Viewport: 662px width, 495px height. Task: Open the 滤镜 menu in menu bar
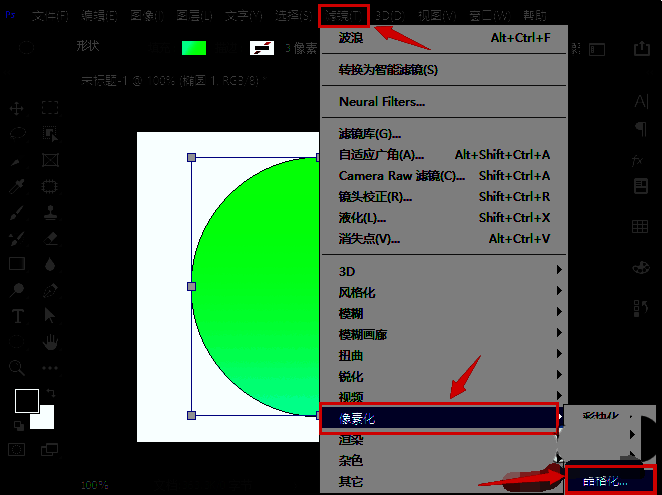point(344,16)
